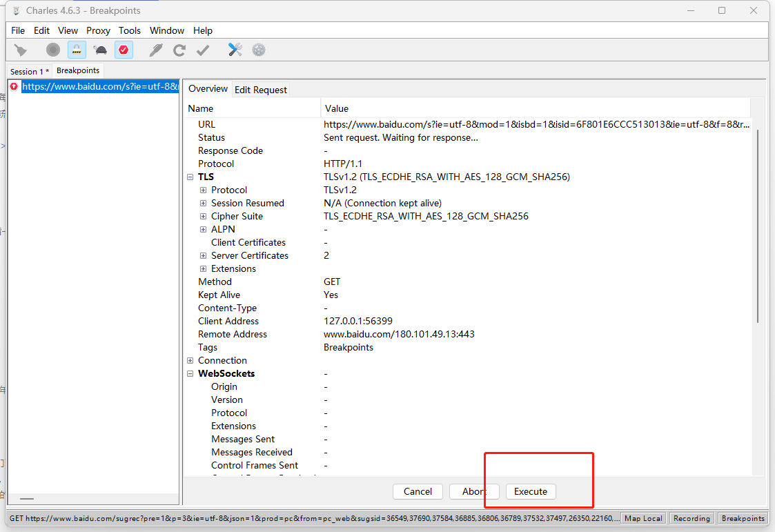
Task: Open the Tools menu
Action: (130, 30)
